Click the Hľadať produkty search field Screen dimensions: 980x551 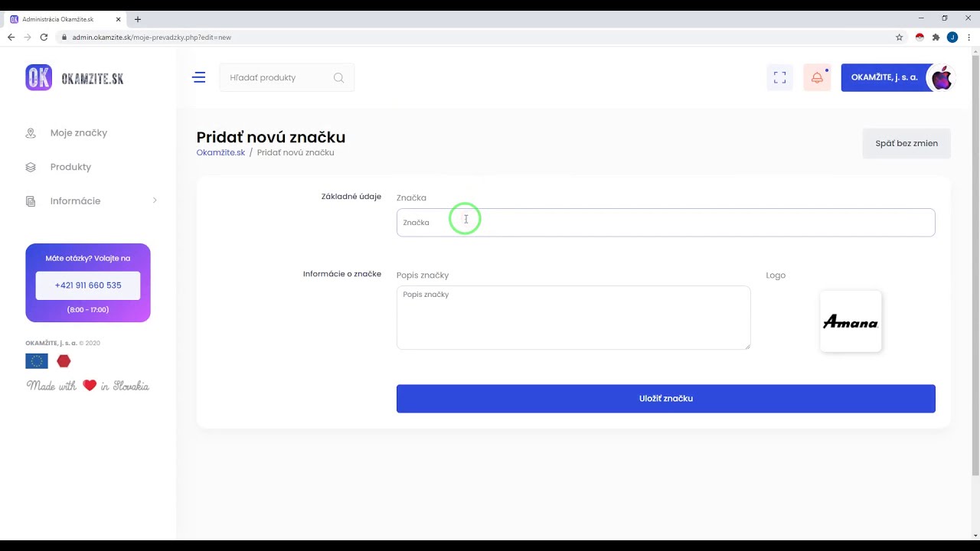pos(287,77)
